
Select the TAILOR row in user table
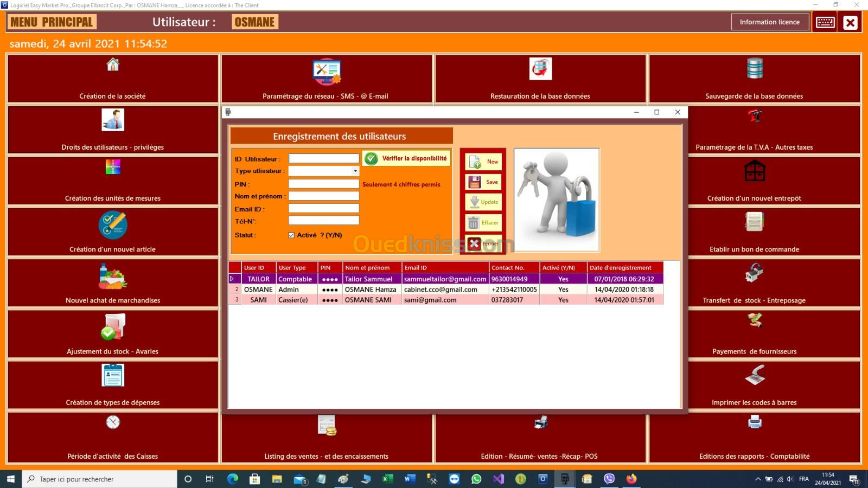click(x=258, y=279)
